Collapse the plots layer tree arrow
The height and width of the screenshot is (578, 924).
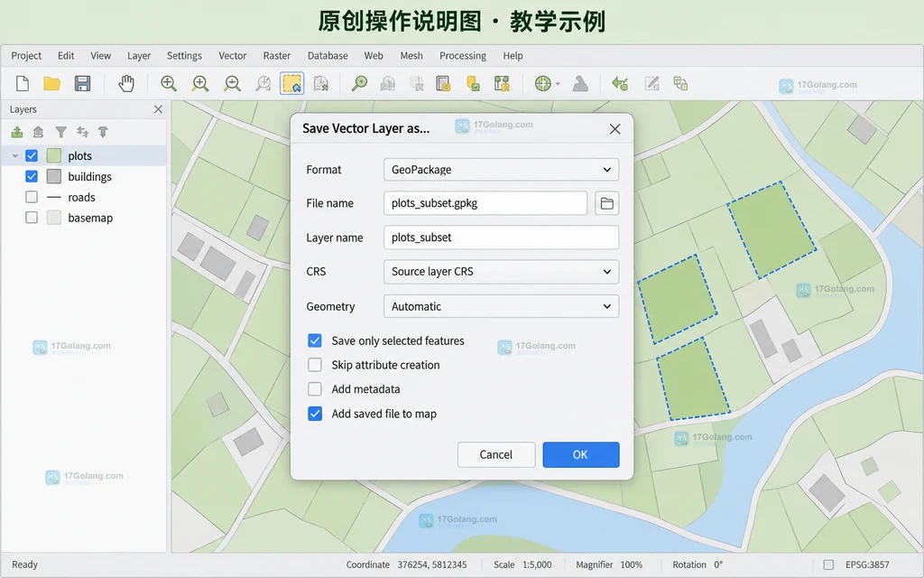click(x=15, y=156)
